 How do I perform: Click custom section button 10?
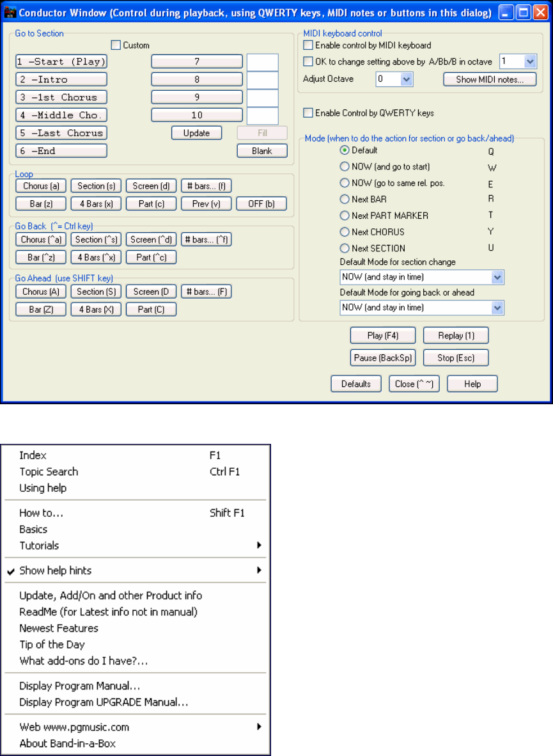click(197, 115)
